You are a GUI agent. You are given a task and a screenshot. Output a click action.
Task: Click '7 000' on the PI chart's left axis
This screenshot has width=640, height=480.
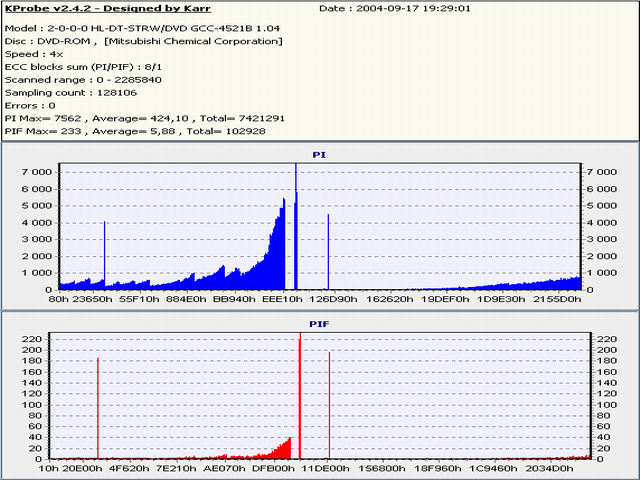[37, 172]
